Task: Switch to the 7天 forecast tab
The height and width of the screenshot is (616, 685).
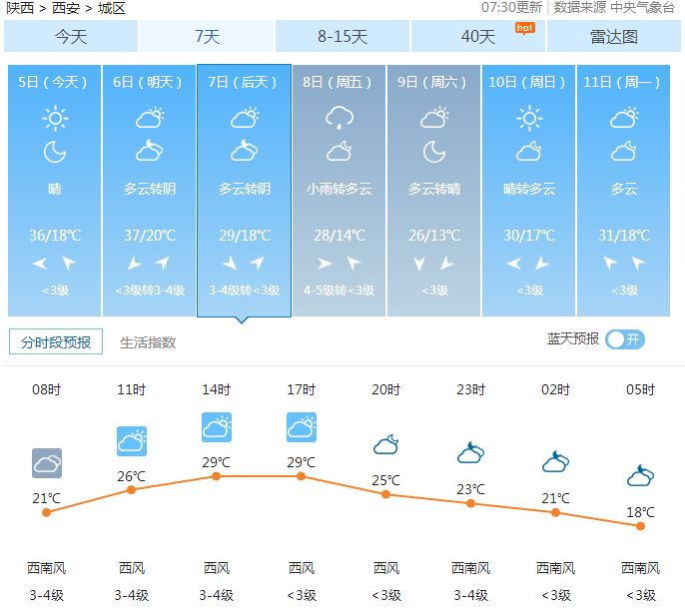Action: pyautogui.click(x=207, y=36)
